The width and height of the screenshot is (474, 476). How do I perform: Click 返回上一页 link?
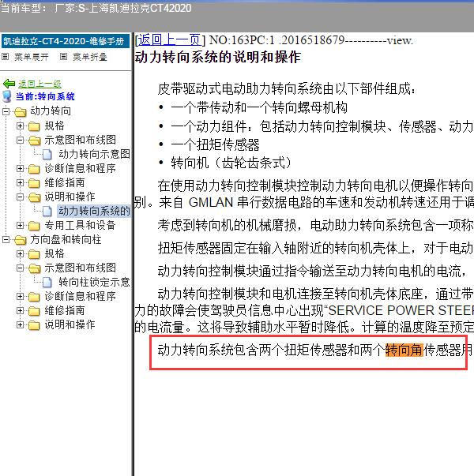pos(170,39)
